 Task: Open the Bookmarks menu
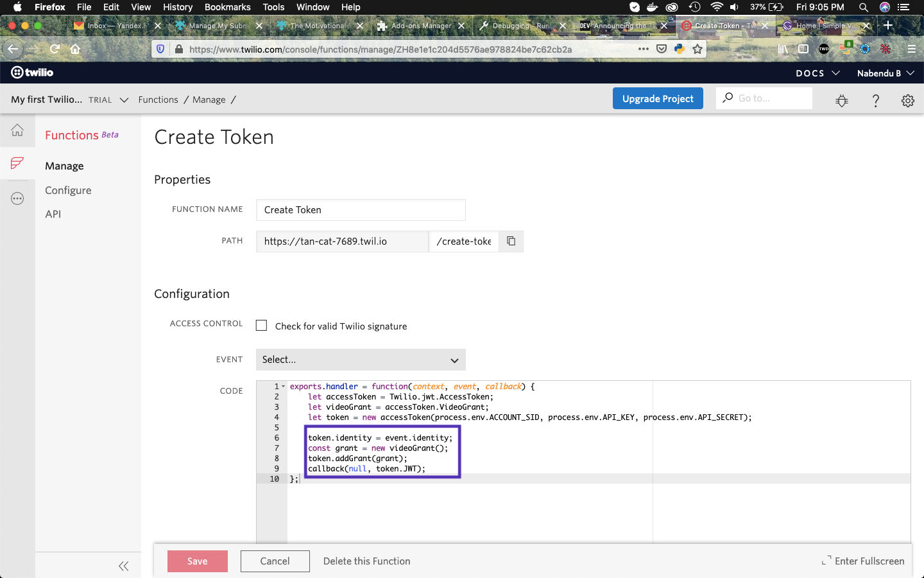(x=228, y=7)
